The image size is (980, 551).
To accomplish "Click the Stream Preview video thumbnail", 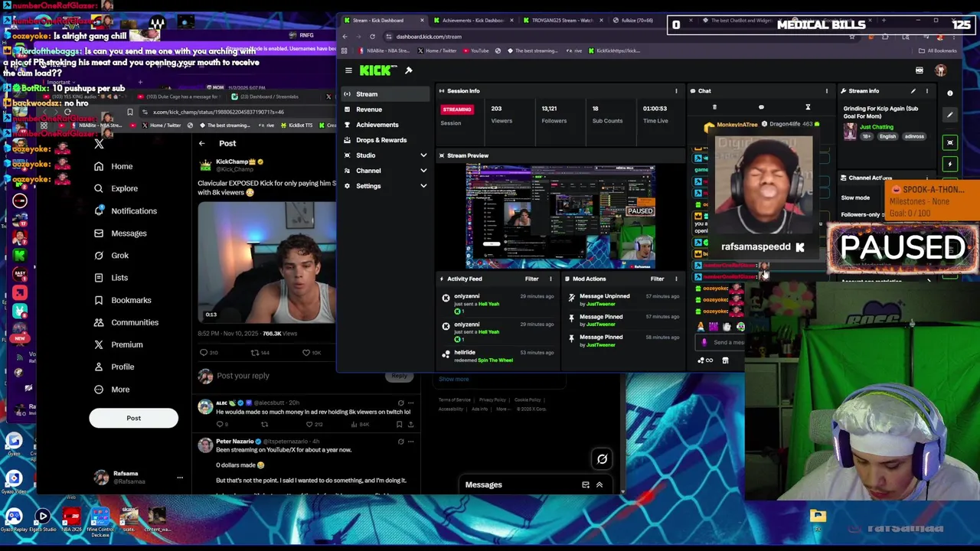I will tap(560, 217).
